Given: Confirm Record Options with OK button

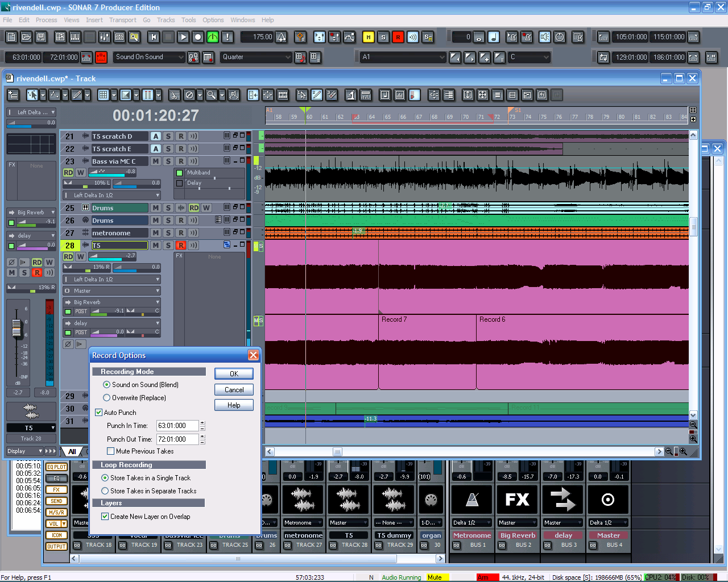Looking at the screenshot, I should 234,373.
